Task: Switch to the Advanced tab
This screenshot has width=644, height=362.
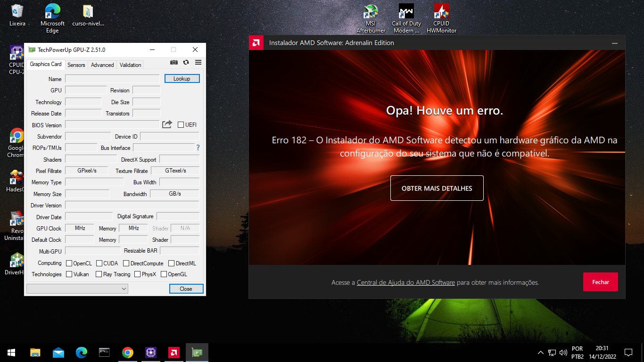Action: [102, 65]
